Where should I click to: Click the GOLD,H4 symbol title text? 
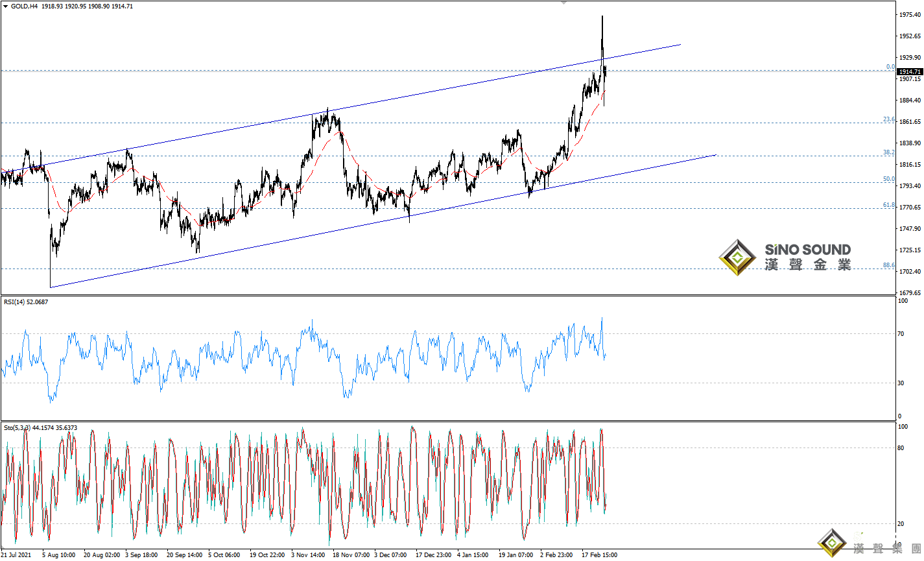tap(24, 6)
